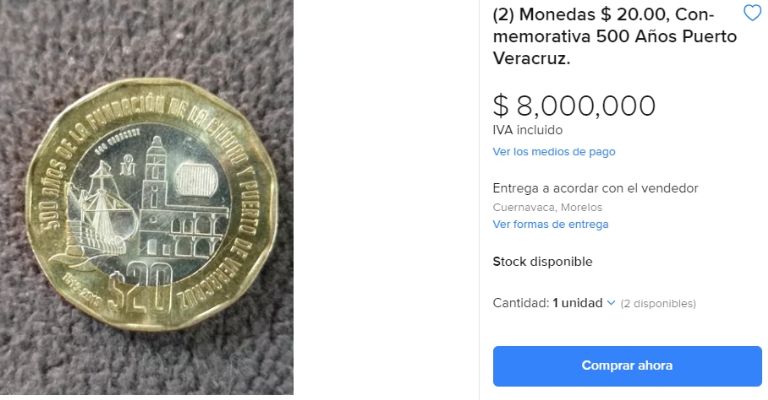The image size is (768, 400).
Task: Click the ship engraving on the coin photo
Action: tap(96, 215)
